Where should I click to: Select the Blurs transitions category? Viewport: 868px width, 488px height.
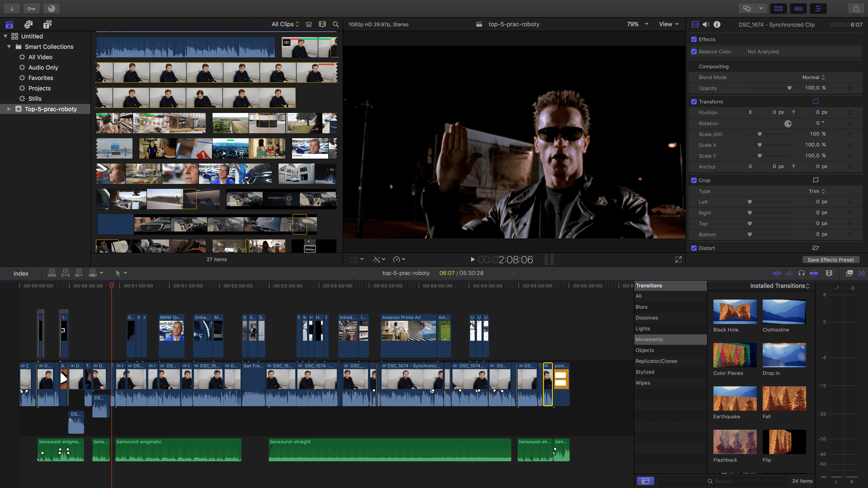click(670, 307)
